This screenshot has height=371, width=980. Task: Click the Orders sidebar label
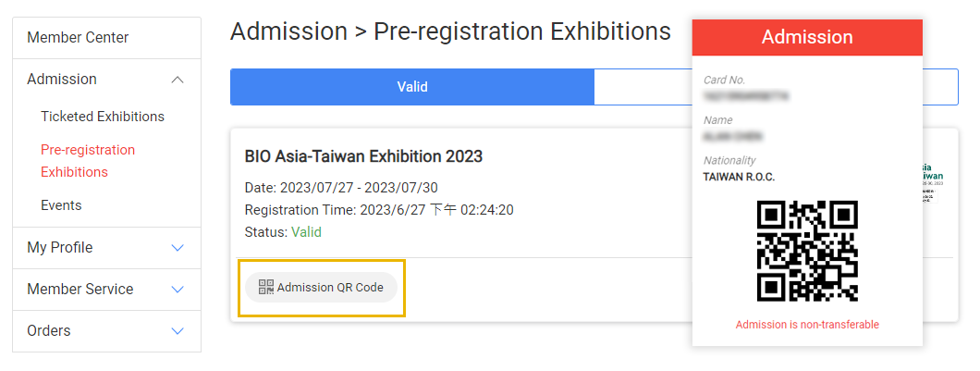tap(49, 331)
